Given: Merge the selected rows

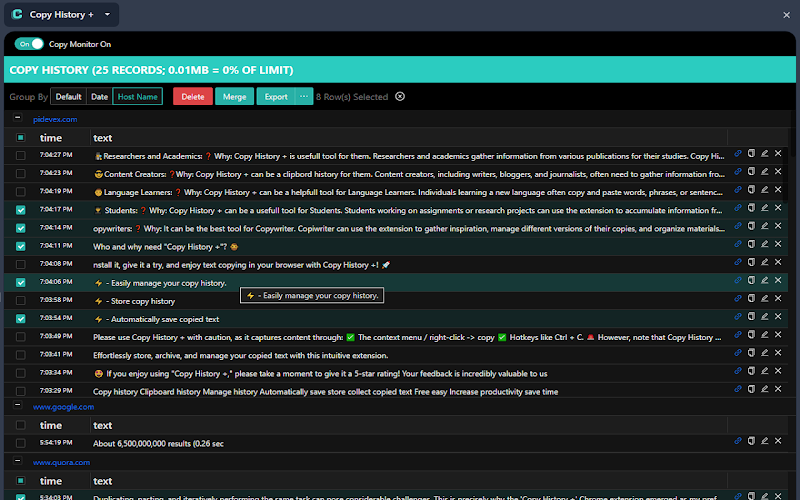Looking at the screenshot, I should coord(235,96).
